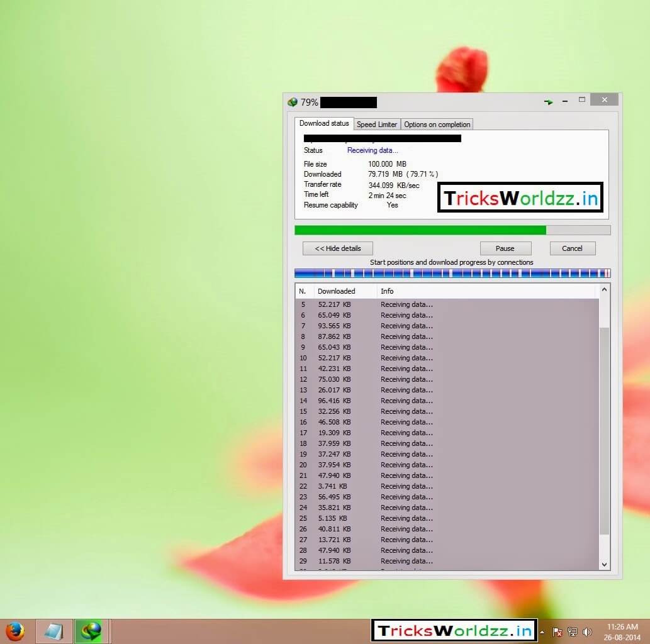Open the Speed Limiter tab
650x644 pixels.
[377, 125]
